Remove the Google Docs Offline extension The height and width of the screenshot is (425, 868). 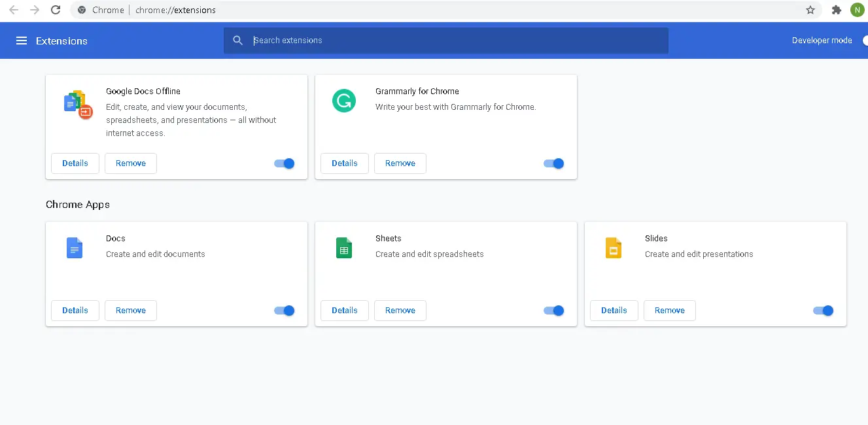point(130,163)
